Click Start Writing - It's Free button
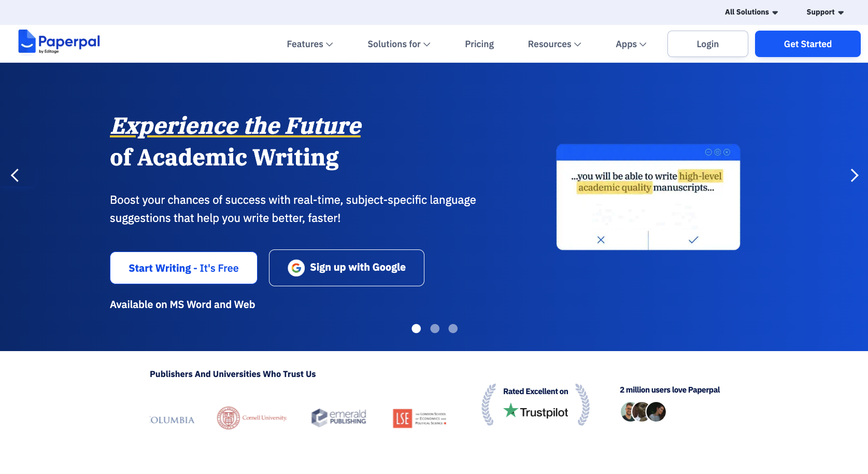 pyautogui.click(x=183, y=268)
